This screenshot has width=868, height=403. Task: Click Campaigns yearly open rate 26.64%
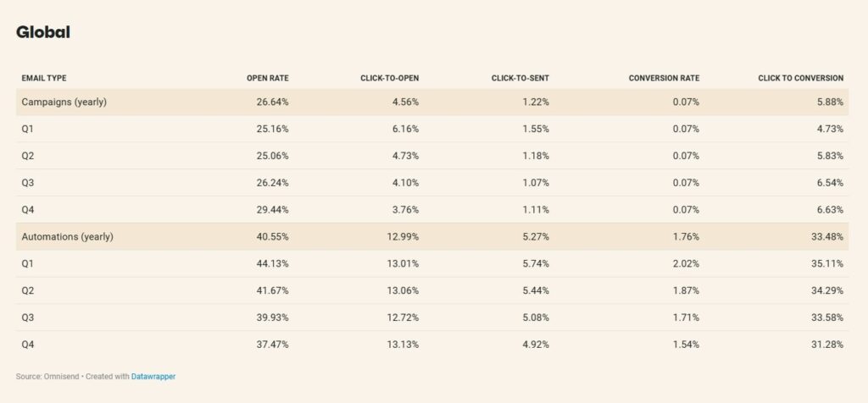[x=273, y=102]
